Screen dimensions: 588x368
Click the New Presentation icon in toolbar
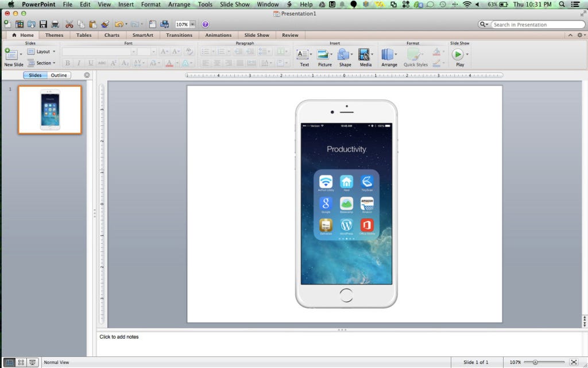pyautogui.click(x=7, y=24)
